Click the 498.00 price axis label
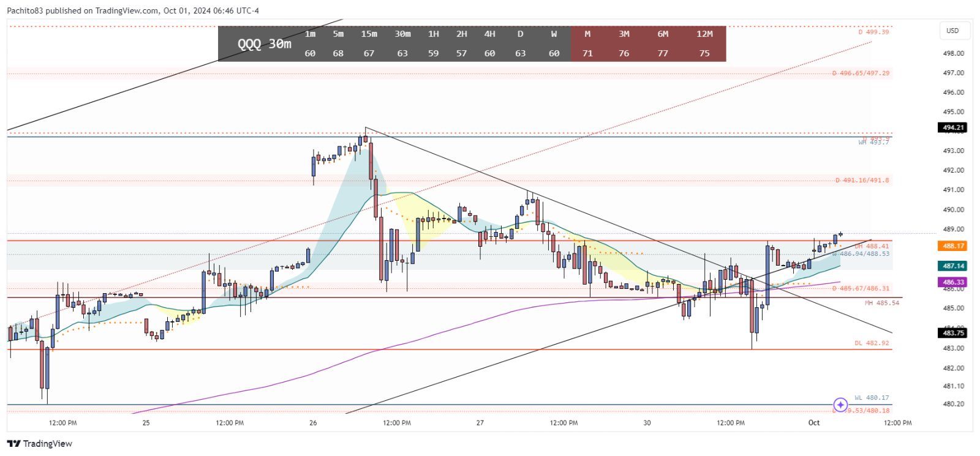Image resolution: width=980 pixels, height=456 pixels. tap(954, 53)
